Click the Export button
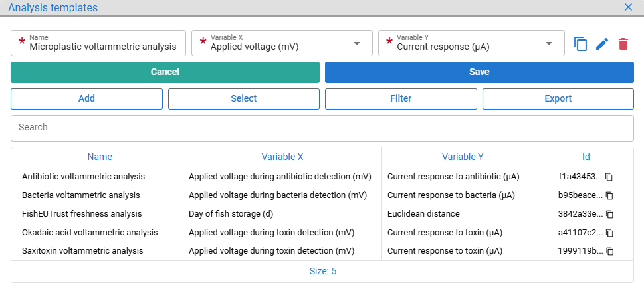This screenshot has height=289, width=644. (558, 99)
